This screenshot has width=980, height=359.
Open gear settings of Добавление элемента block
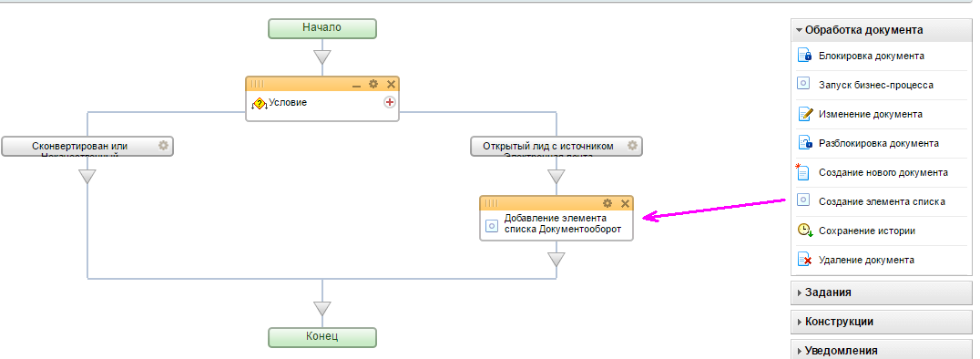[x=607, y=203]
